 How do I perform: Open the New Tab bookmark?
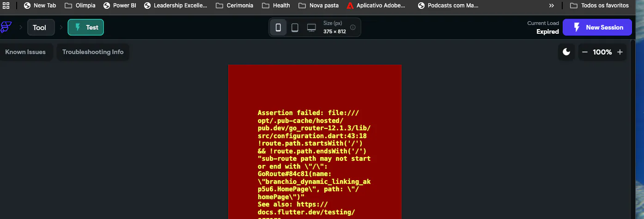tap(40, 6)
